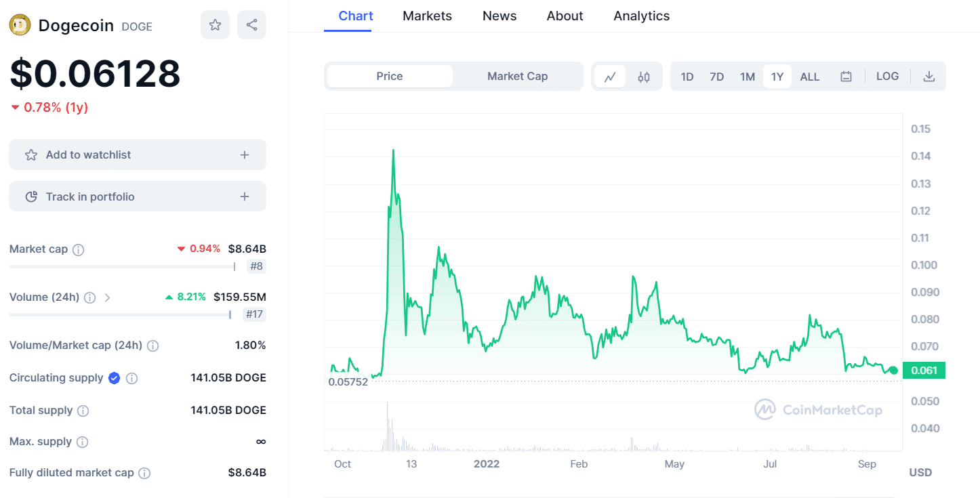The image size is (980, 498).
Task: Click the Market cap rank progress bar
Action: [x=122, y=266]
